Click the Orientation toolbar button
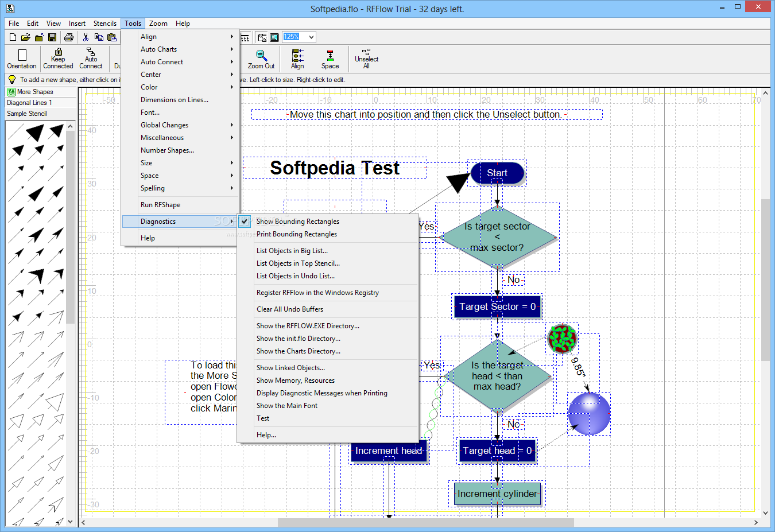The width and height of the screenshot is (775, 532). point(22,59)
